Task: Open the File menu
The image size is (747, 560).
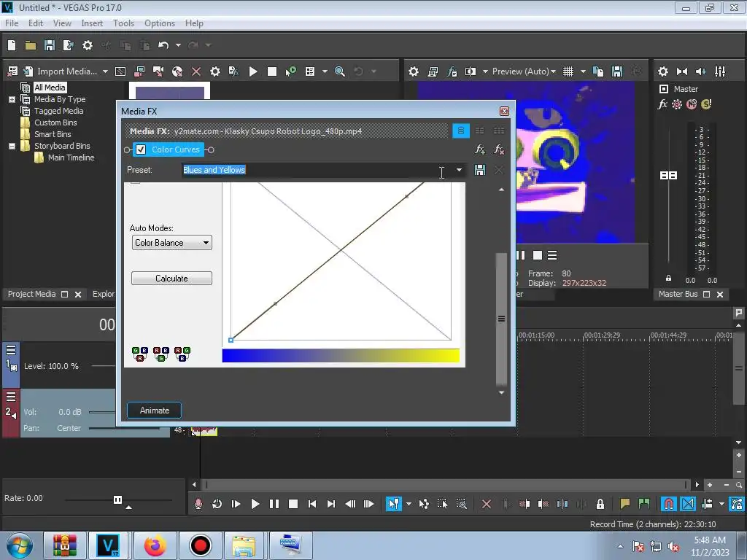Action: pyautogui.click(x=12, y=23)
